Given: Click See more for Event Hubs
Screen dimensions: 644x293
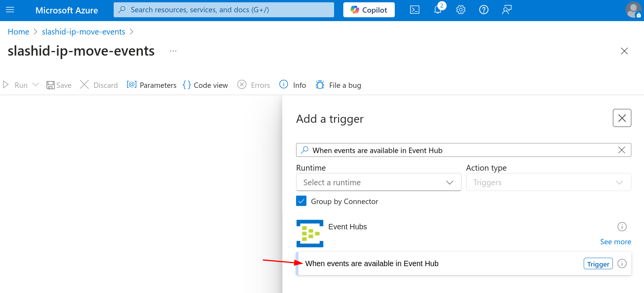Looking at the screenshot, I should (x=616, y=242).
